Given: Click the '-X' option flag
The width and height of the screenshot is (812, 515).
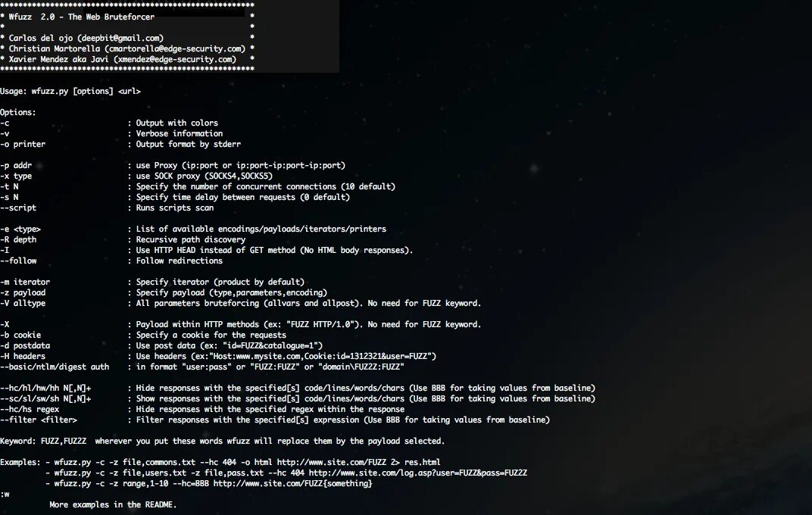Looking at the screenshot, I should click(5, 325).
